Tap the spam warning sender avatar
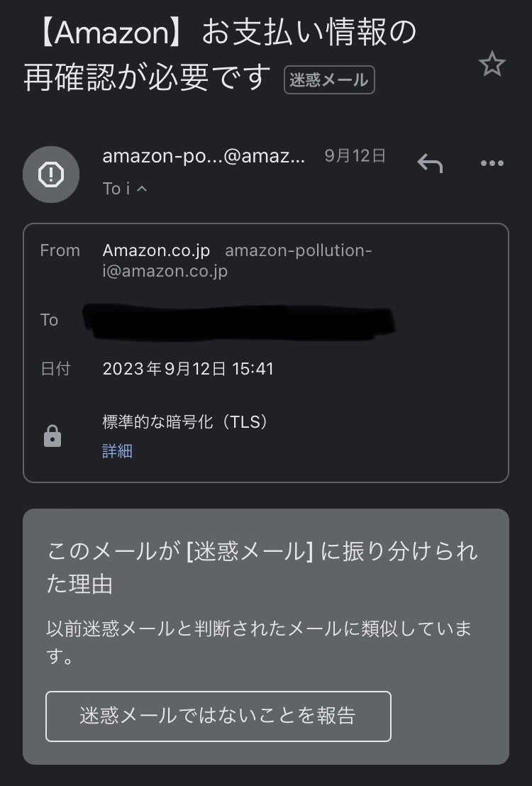The image size is (532, 786). pos(51,174)
